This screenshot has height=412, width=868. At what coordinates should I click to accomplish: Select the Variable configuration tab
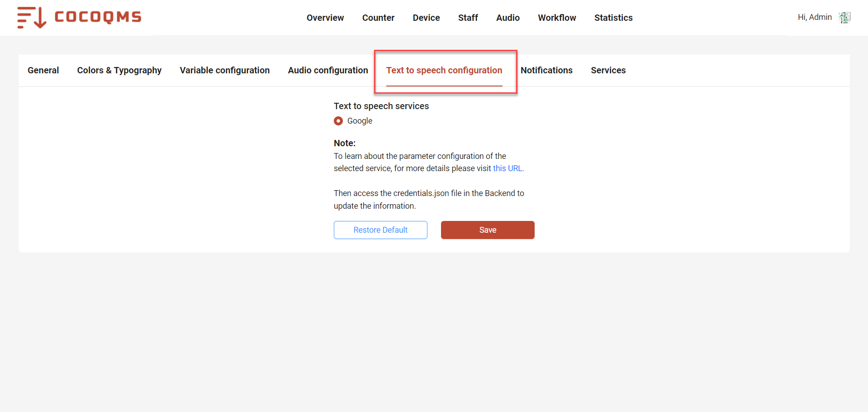pyautogui.click(x=225, y=70)
